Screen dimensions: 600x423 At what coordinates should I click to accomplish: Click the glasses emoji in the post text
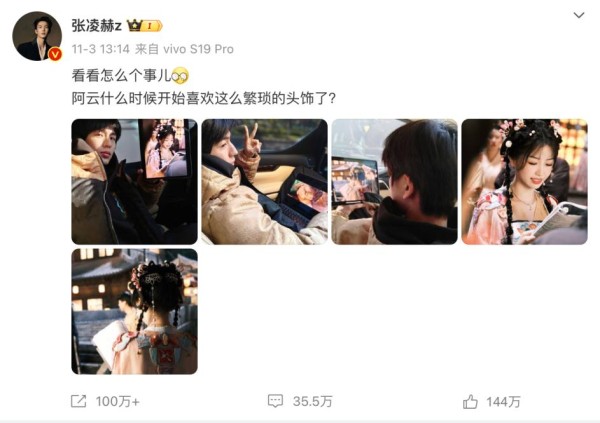tap(180, 75)
